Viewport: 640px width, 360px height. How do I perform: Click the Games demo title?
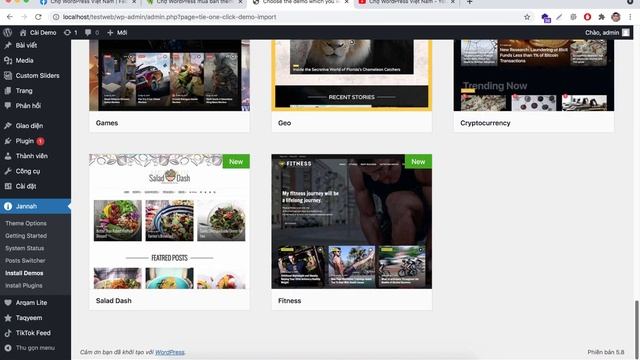(107, 123)
